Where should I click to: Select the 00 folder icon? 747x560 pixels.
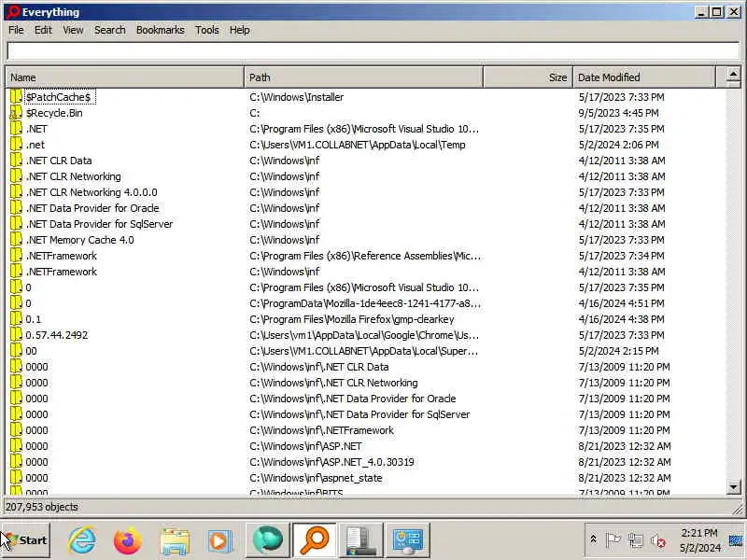(x=16, y=351)
